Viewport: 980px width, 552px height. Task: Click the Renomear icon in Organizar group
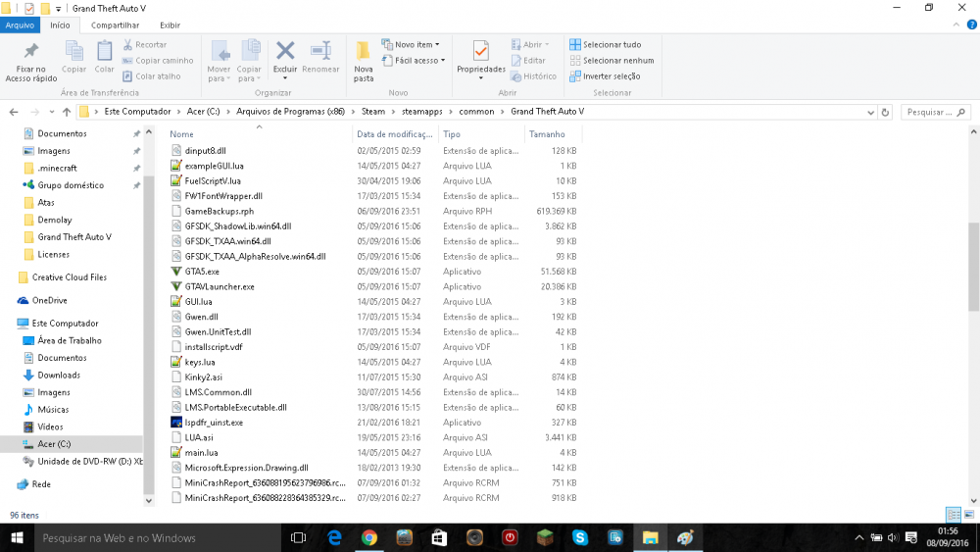tap(320, 51)
